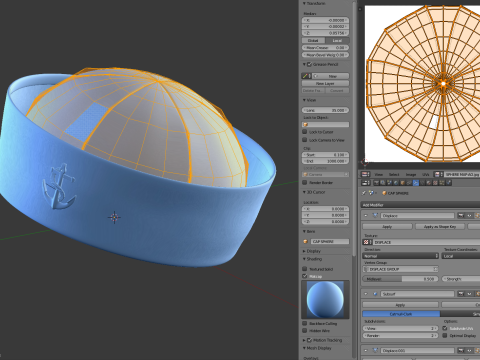
Task: Open the Select menu in UV editor
Action: coord(394,174)
